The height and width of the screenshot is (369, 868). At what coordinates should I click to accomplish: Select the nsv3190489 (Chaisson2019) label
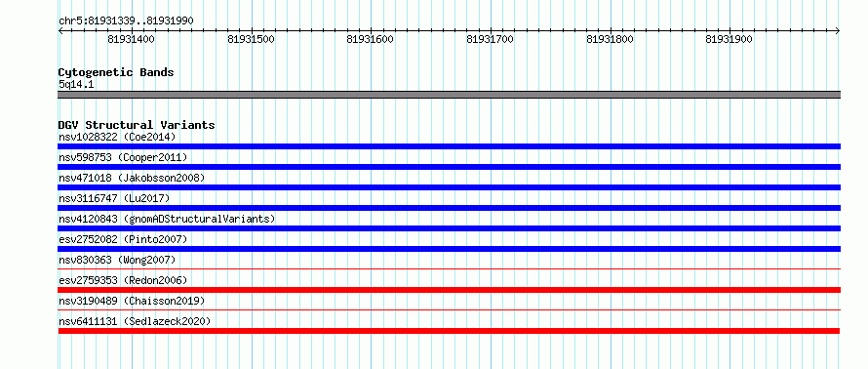point(132,301)
